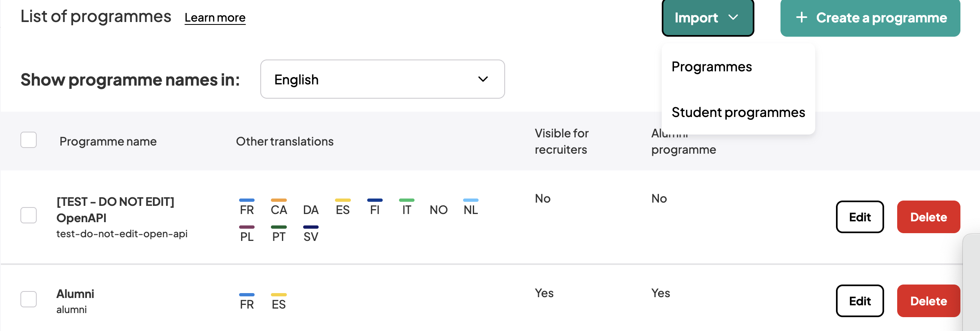Click the PL translation tag in OpenAPI row

[247, 234]
